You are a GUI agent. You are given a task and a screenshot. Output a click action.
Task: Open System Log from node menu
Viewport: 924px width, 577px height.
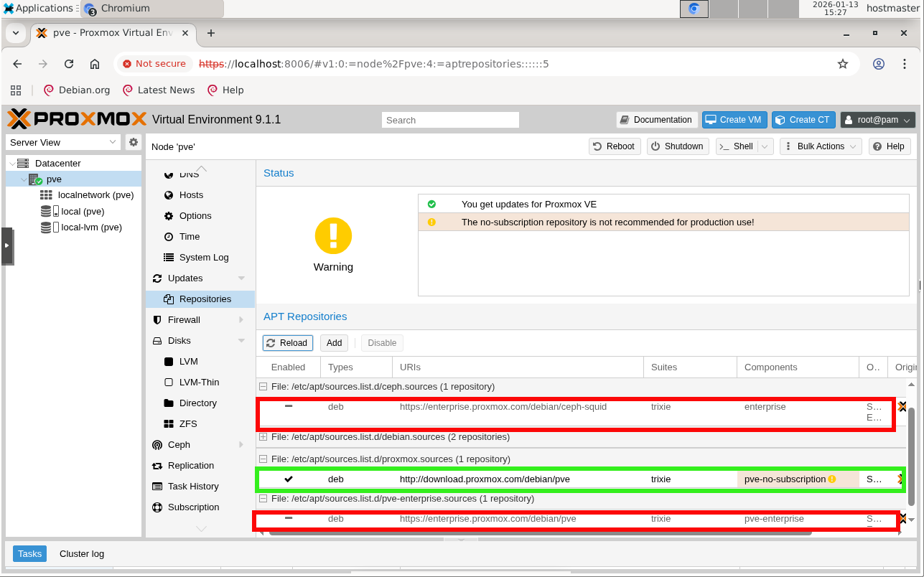point(203,258)
